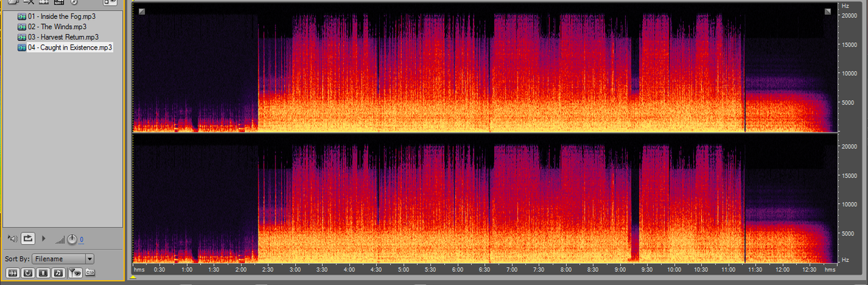Screen dimensions: 868x285
Task: Click the 11:00 mark on the timeline
Action: click(x=728, y=269)
